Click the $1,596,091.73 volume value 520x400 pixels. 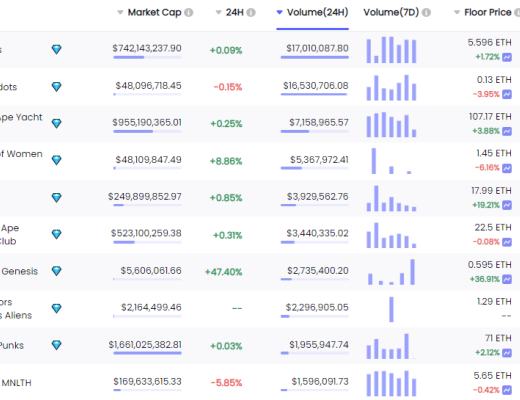click(320, 381)
